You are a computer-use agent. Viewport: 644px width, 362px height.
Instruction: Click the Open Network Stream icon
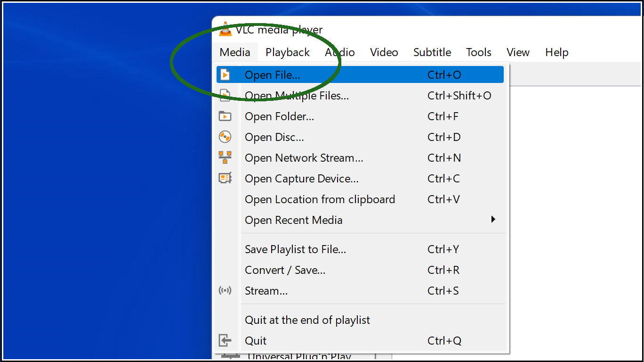click(225, 157)
